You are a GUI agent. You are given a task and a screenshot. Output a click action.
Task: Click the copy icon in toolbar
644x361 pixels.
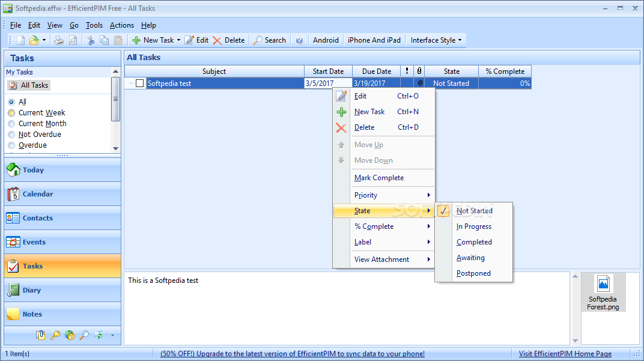pyautogui.click(x=105, y=40)
